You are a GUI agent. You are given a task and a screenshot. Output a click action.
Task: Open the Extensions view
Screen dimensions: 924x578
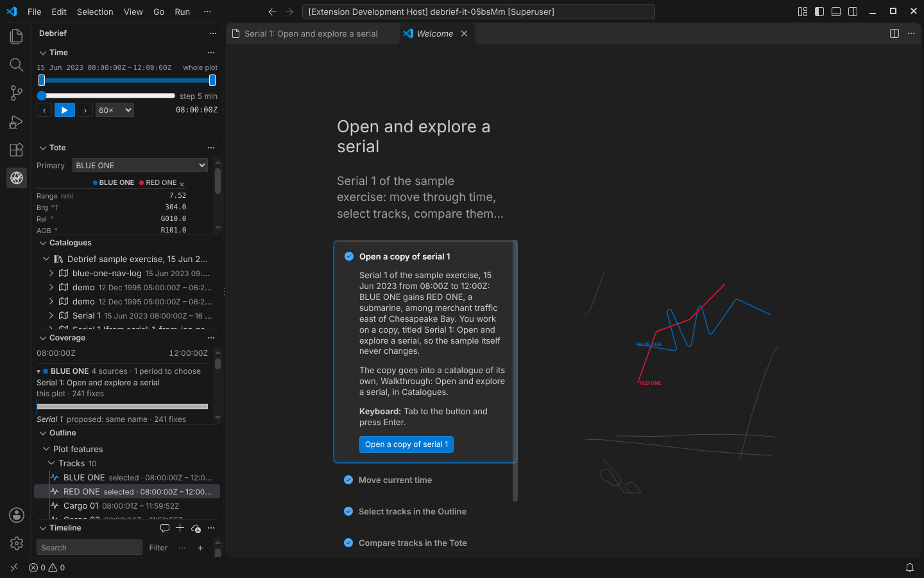point(17,150)
